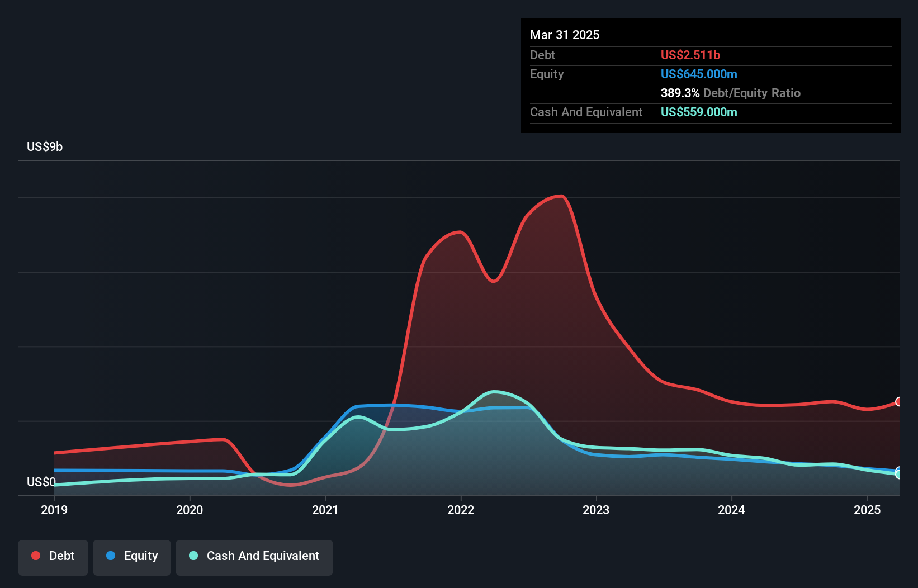Click the 2024 x-axis label
918x588 pixels.
731,510
